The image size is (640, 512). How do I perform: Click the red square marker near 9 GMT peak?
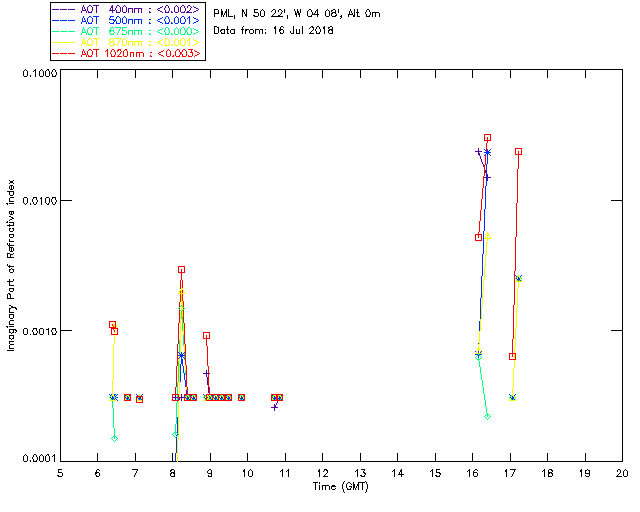(207, 336)
